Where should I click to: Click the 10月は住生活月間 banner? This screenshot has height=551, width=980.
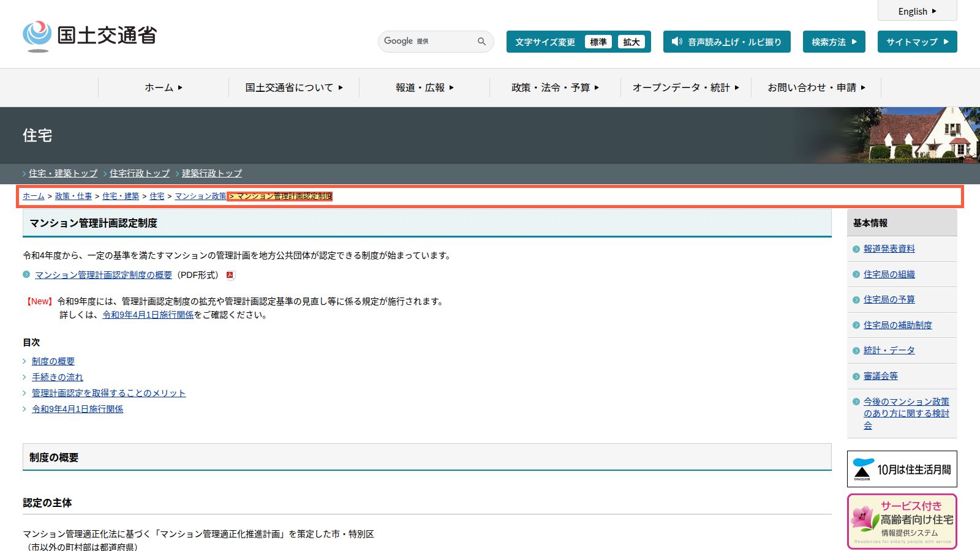902,469
